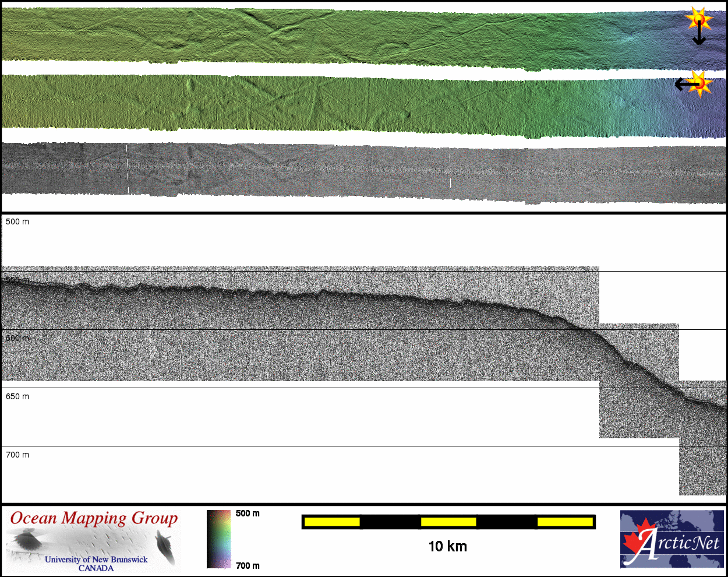
Task: Click the 650 m profile depth axis label
Action: tap(17, 396)
